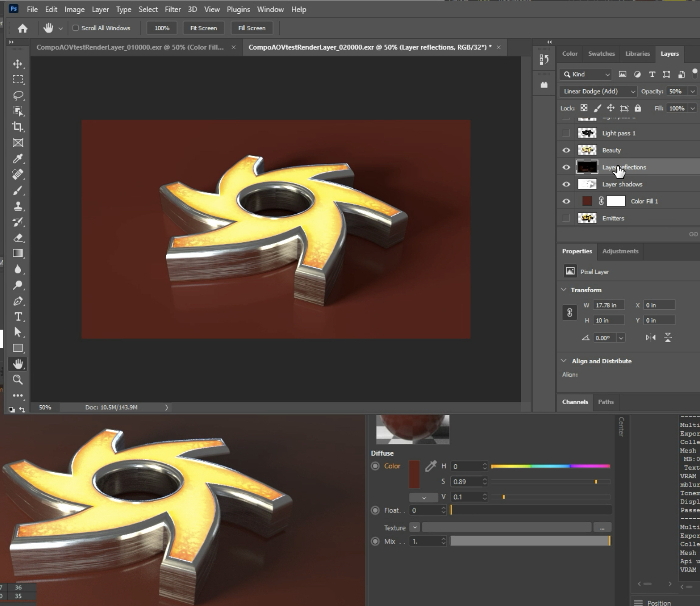
Task: Open the rotation angle dropdown
Action: (x=621, y=338)
